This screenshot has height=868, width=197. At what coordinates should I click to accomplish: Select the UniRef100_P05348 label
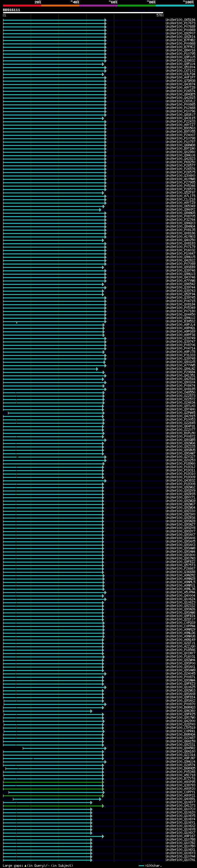[x=180, y=772]
